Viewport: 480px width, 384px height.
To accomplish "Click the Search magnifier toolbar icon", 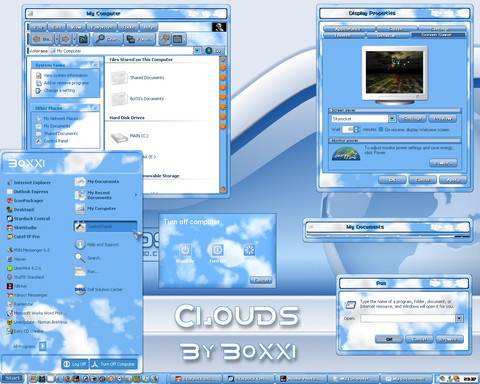I will [x=100, y=39].
